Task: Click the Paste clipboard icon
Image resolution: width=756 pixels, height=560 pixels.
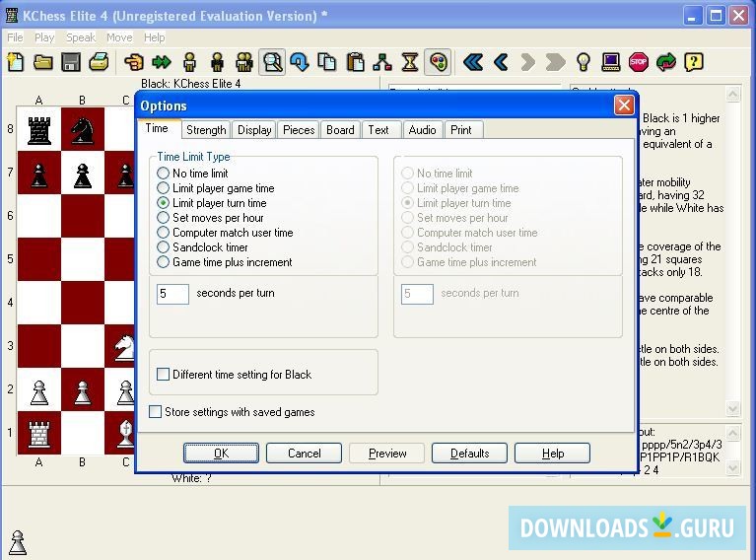Action: point(356,62)
